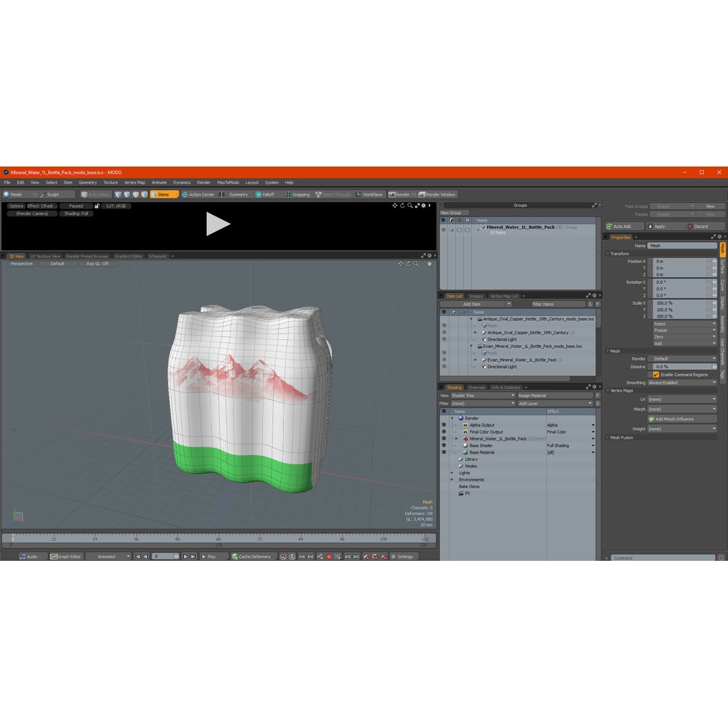Toggle visibility of Base Material layer
Screen dimensions: 728x728
[444, 452]
